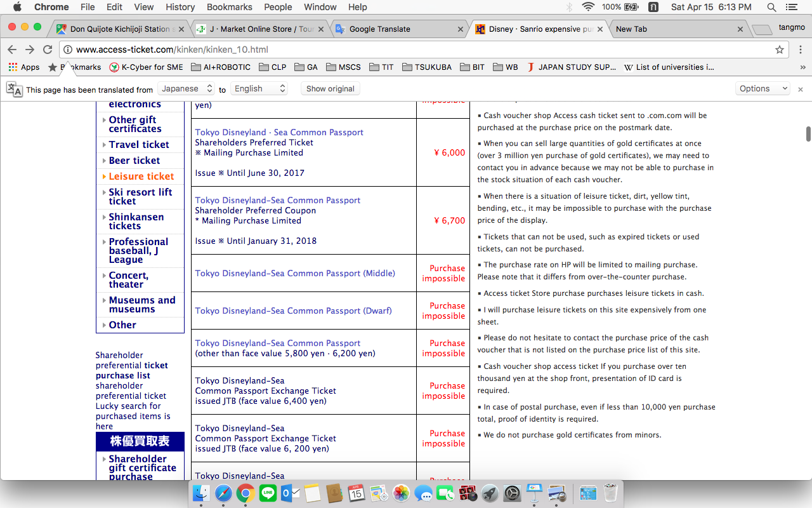
Task: Click the page vertical scrollbar thumb
Action: point(808,134)
